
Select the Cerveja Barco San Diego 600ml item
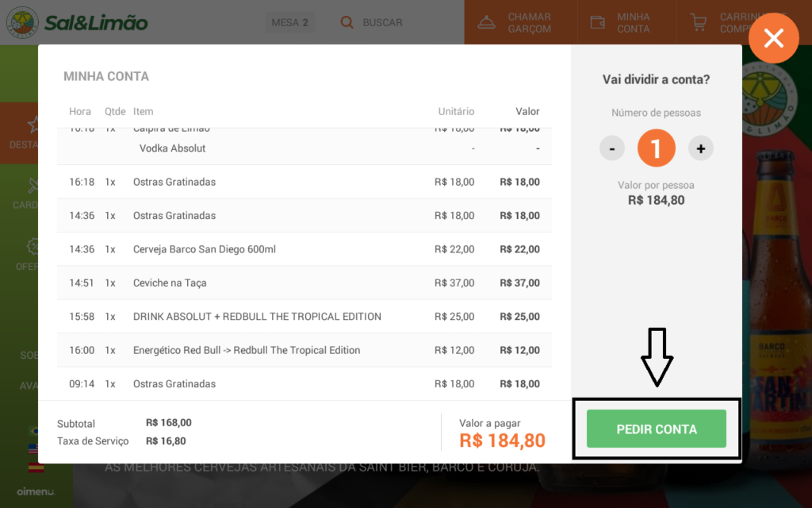point(304,249)
